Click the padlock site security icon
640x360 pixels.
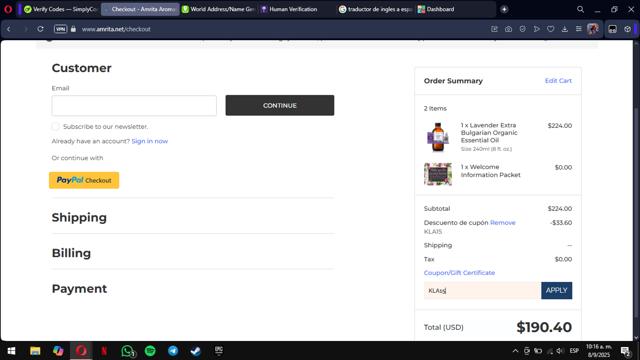pos(73,29)
